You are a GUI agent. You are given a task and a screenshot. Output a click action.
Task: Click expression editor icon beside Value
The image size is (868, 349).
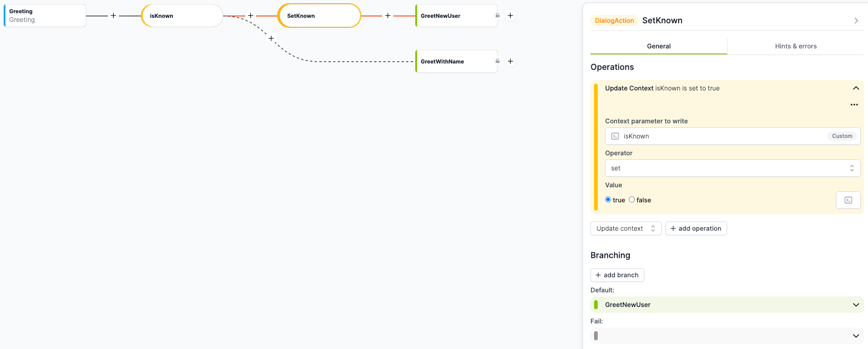tap(848, 200)
